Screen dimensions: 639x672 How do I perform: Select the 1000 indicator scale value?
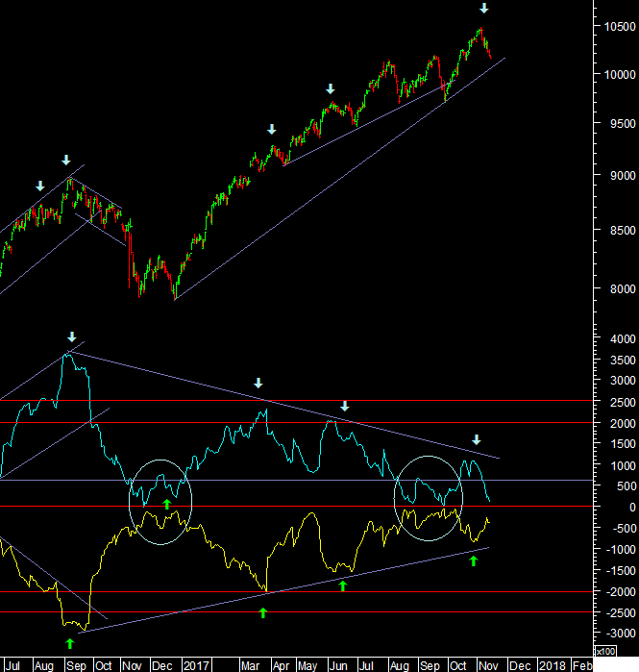(623, 465)
